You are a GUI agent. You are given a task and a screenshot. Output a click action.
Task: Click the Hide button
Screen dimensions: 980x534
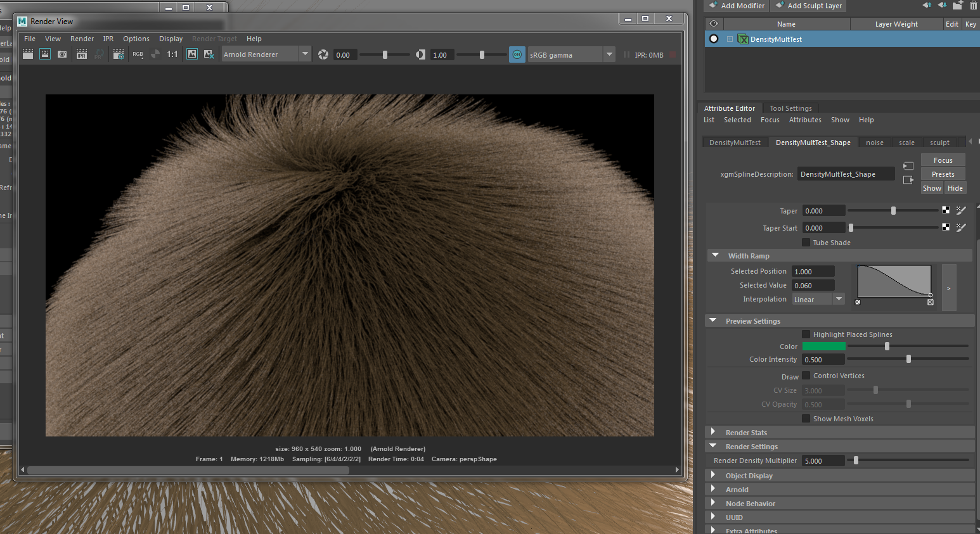(x=955, y=188)
